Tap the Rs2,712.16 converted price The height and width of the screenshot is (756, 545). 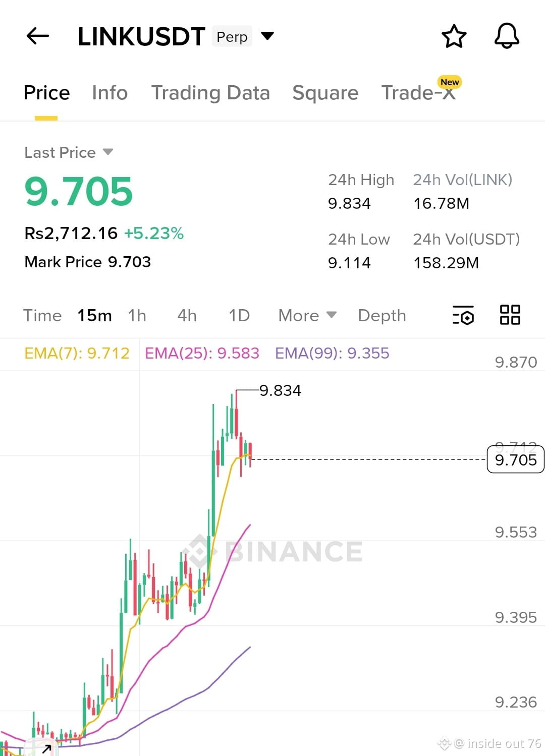click(x=71, y=233)
